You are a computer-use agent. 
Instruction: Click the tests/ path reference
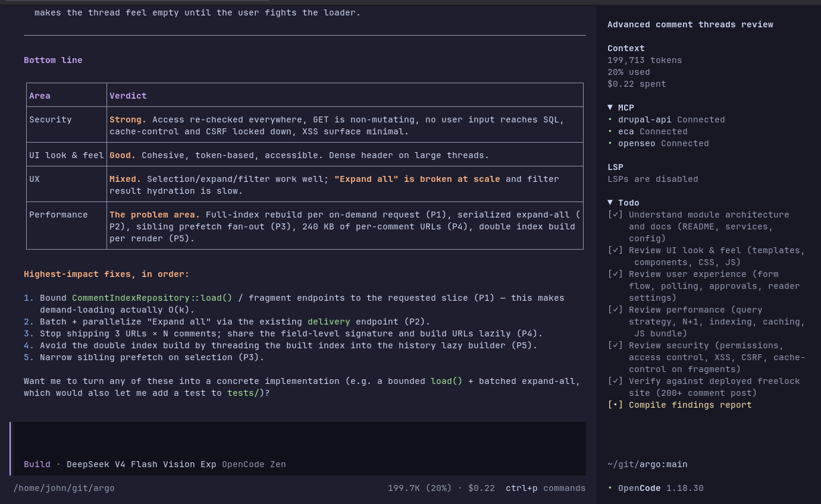(x=243, y=393)
